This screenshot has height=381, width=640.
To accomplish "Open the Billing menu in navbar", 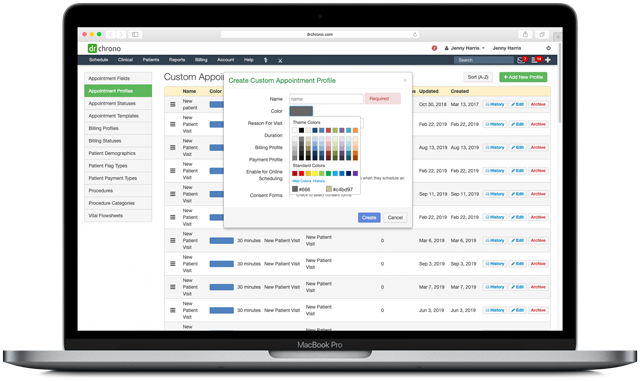I will pyautogui.click(x=201, y=60).
